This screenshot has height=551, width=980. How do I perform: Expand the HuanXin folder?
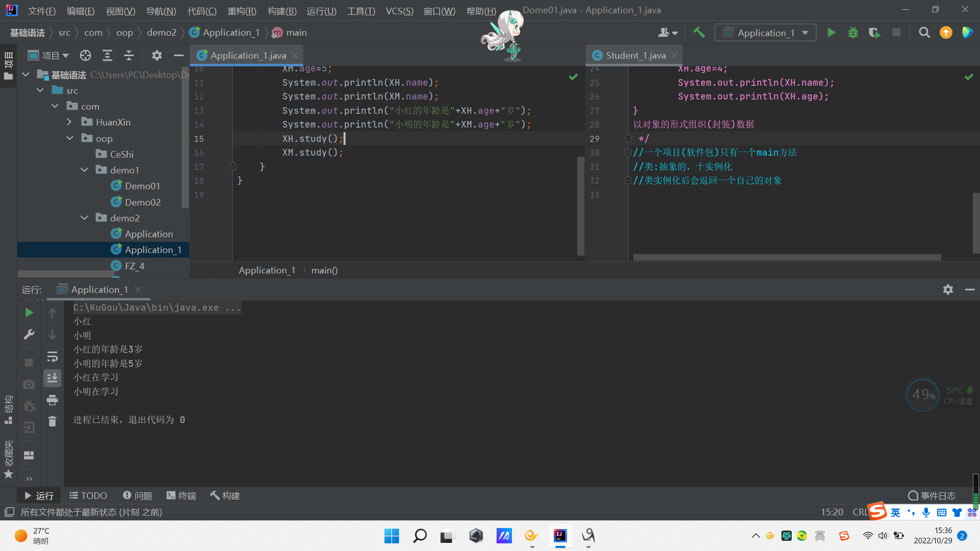pos(69,122)
